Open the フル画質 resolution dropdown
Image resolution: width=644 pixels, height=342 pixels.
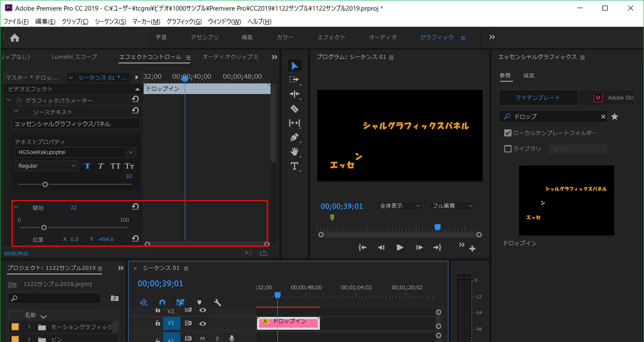[452, 206]
